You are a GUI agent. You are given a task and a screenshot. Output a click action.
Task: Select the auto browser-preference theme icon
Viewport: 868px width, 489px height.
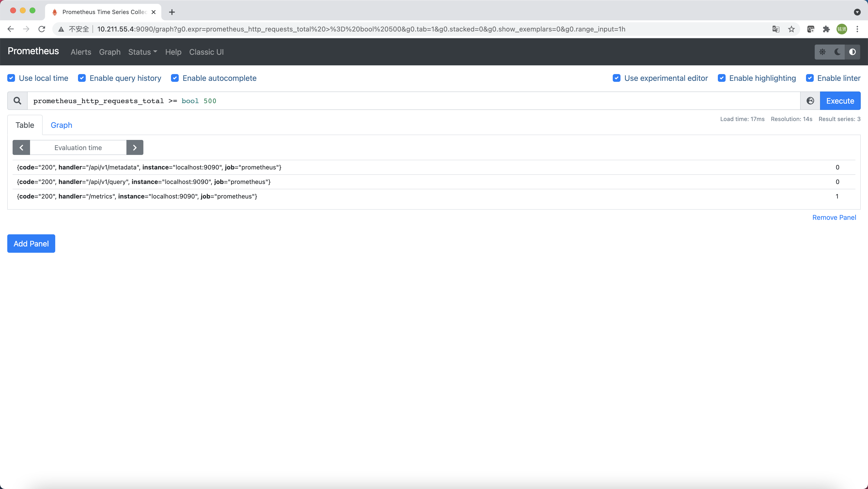click(852, 52)
